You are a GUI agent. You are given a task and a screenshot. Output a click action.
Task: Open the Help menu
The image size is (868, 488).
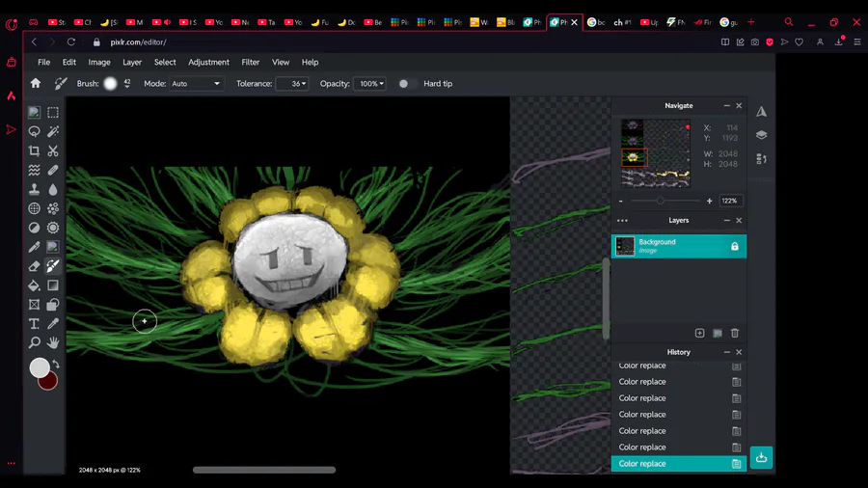coord(310,62)
